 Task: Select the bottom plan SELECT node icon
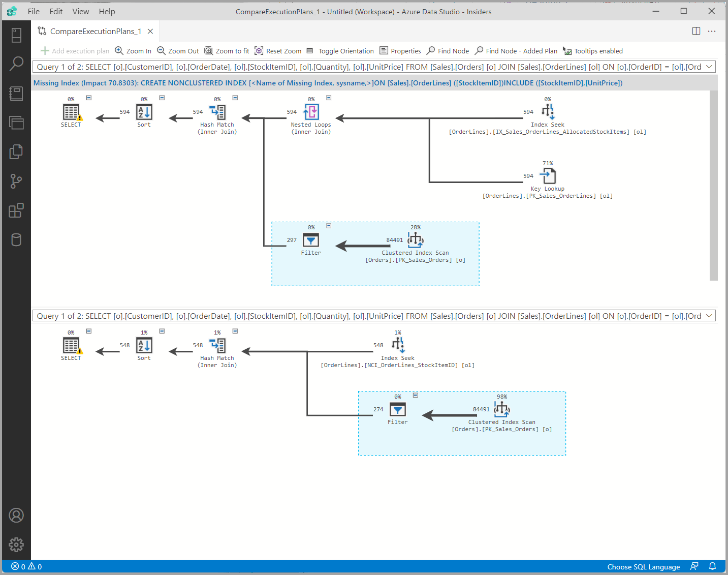[71, 345]
